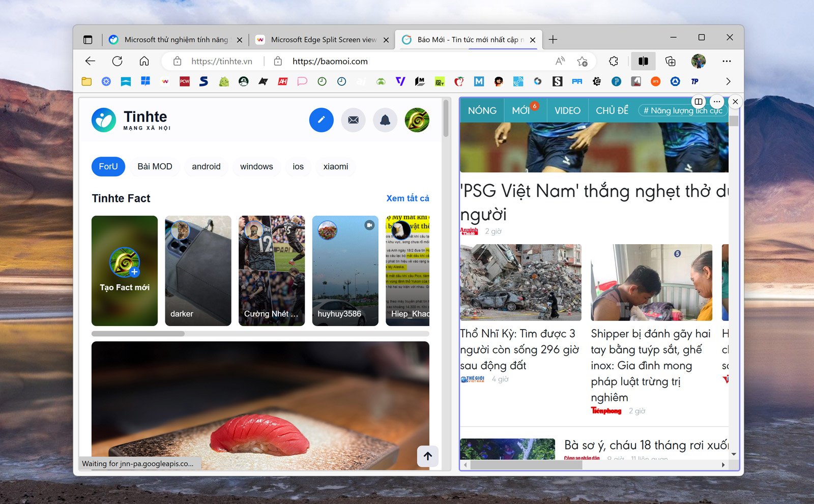Image resolution: width=814 pixels, height=504 pixels.
Task: Click the scroll-to-top arrow on Tinhte
Action: pyautogui.click(x=427, y=456)
